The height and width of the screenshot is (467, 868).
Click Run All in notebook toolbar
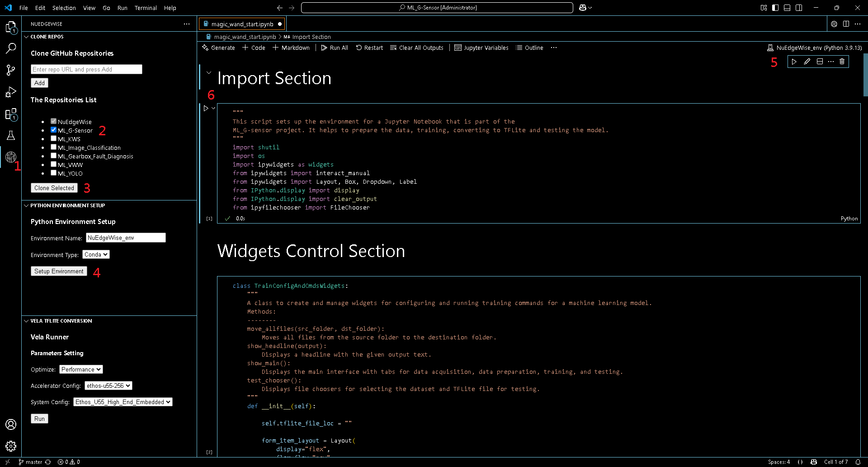(x=335, y=48)
